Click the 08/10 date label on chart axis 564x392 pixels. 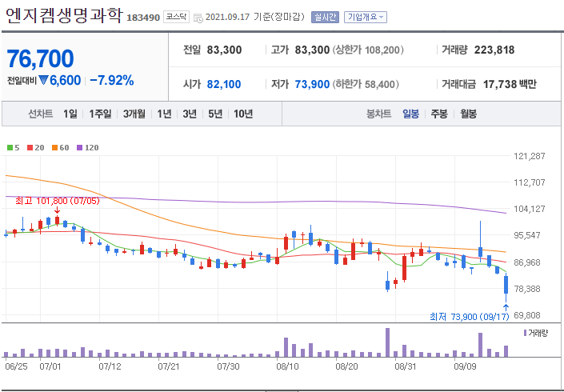click(287, 367)
